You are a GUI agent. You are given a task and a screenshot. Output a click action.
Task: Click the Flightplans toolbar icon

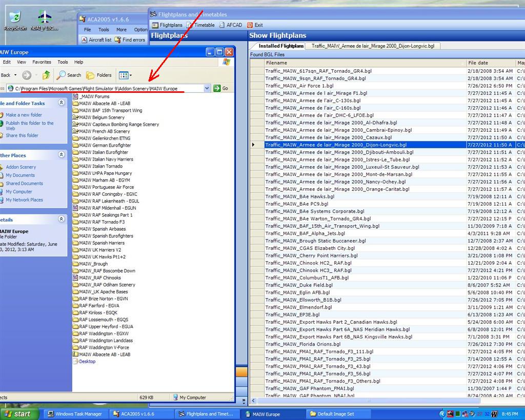tap(168, 25)
